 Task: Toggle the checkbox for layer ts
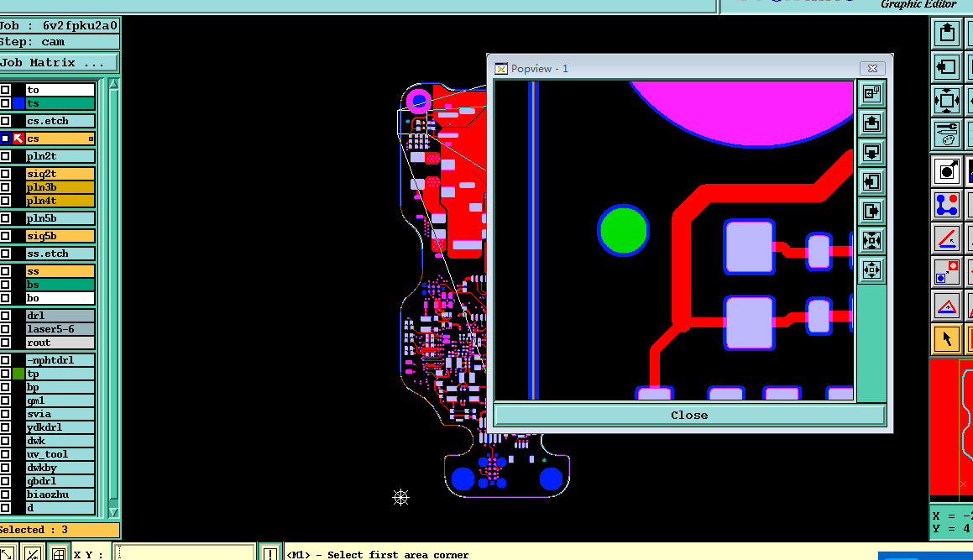pyautogui.click(x=6, y=103)
